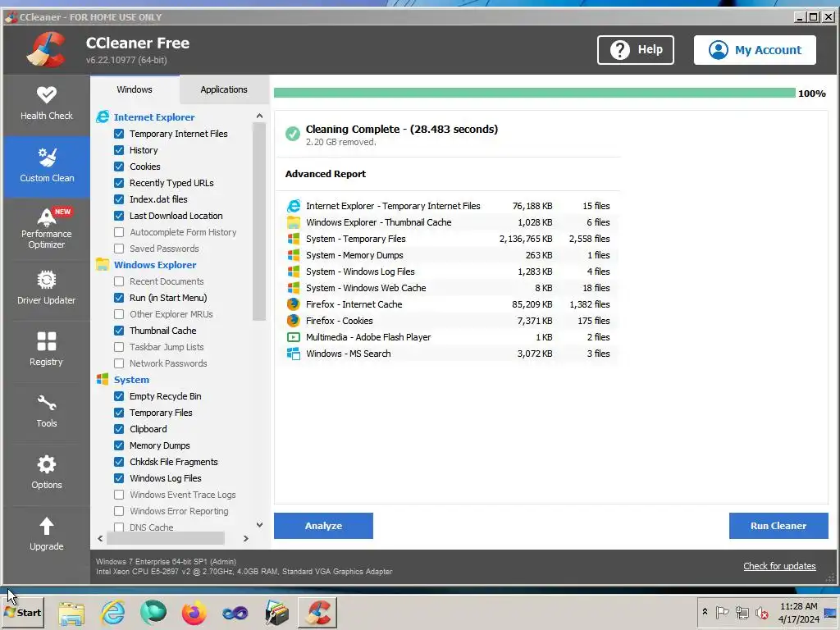
Task: Open file explorer from the taskbar
Action: (72, 613)
